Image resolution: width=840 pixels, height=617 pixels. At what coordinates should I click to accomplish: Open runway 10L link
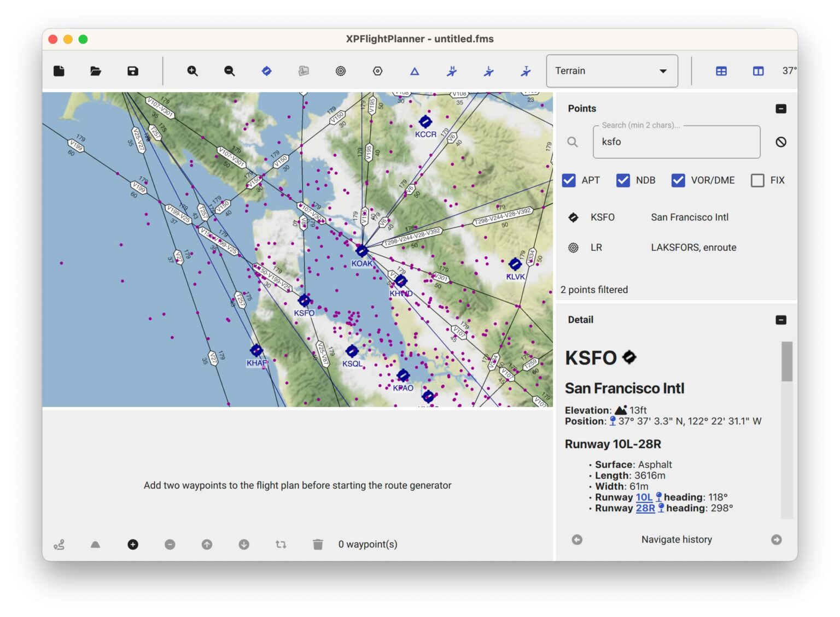point(644,497)
